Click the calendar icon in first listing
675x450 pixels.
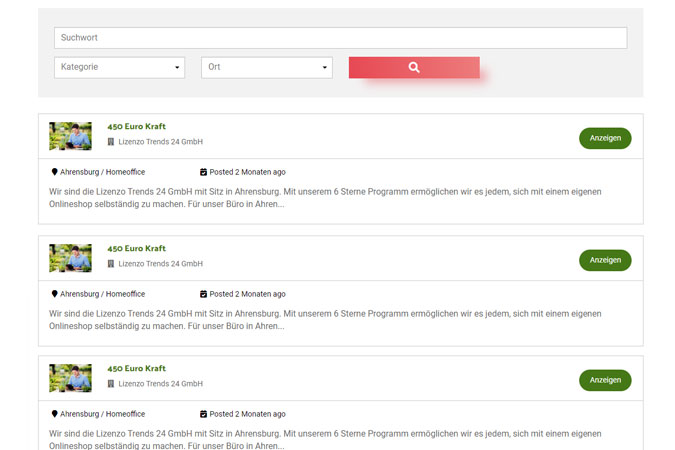coord(204,172)
